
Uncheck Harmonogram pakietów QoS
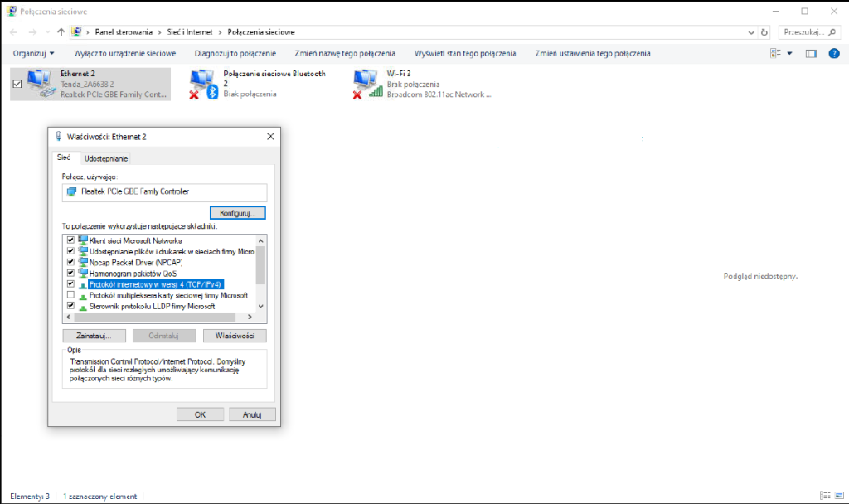point(70,272)
